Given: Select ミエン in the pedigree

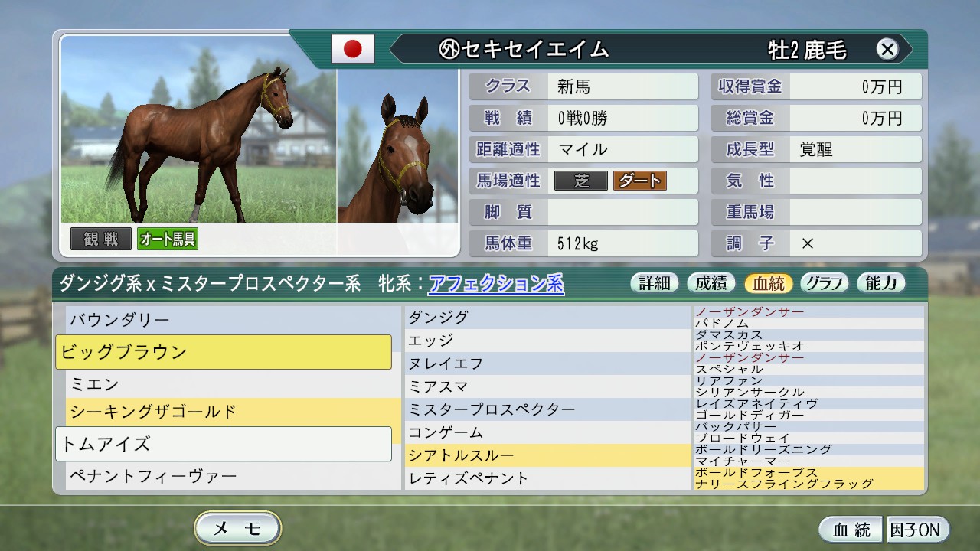Looking at the screenshot, I should [234, 383].
